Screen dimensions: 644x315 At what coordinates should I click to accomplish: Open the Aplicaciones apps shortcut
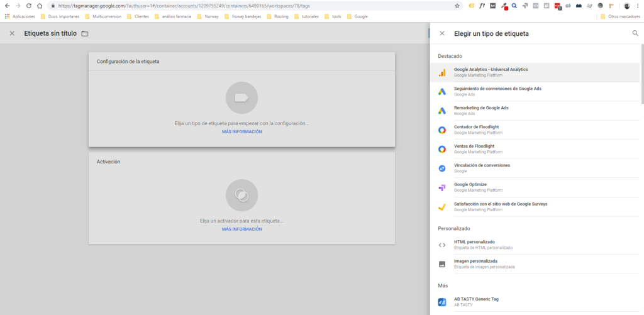tap(19, 16)
